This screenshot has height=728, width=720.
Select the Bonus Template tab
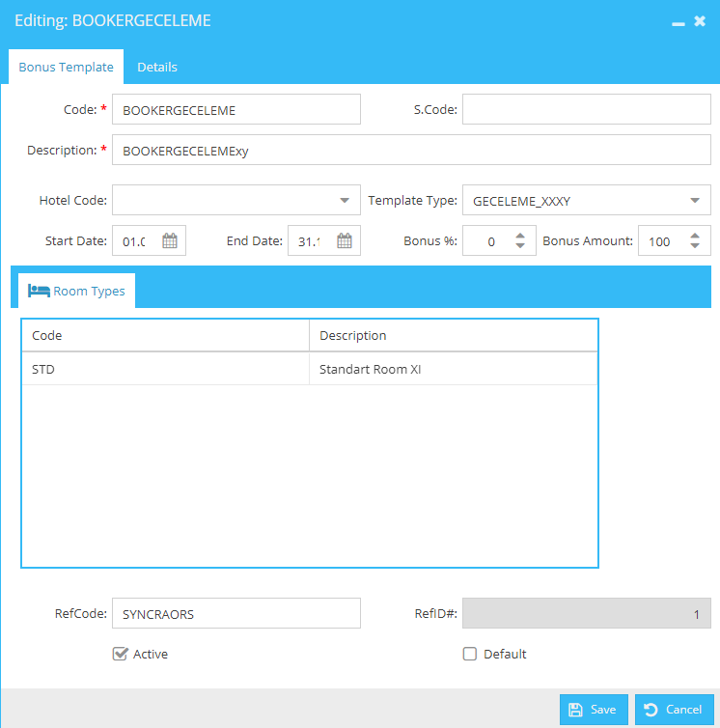(x=66, y=67)
